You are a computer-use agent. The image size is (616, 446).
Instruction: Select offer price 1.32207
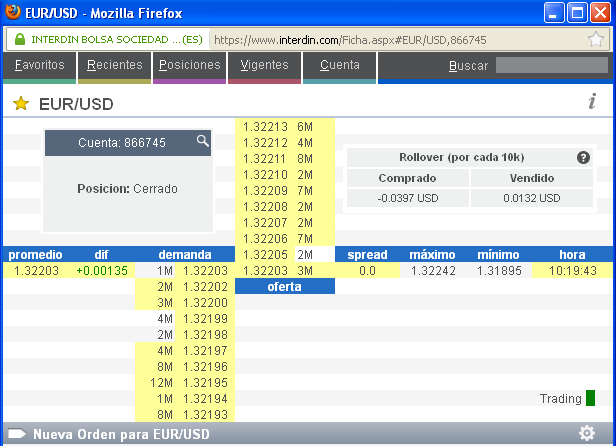click(265, 223)
